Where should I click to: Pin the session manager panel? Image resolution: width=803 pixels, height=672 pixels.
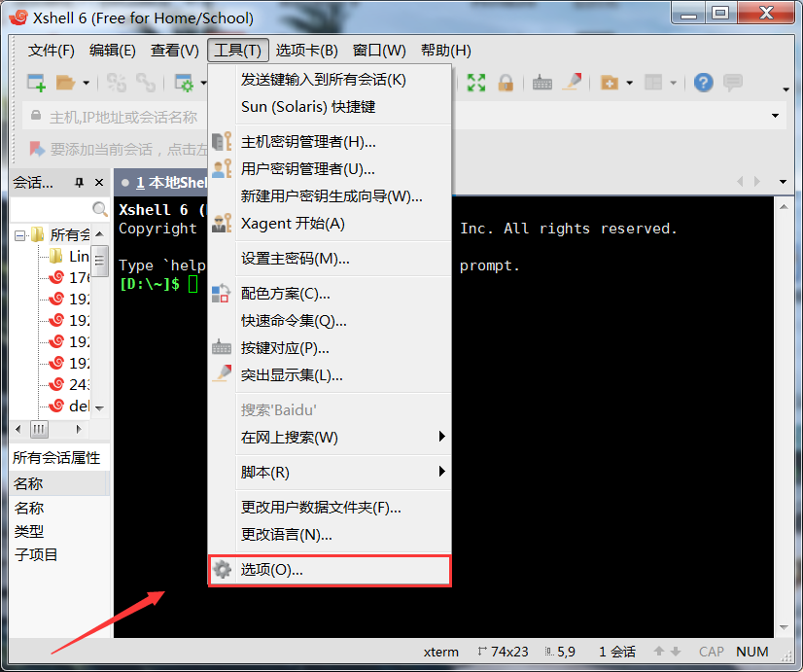coord(79,182)
